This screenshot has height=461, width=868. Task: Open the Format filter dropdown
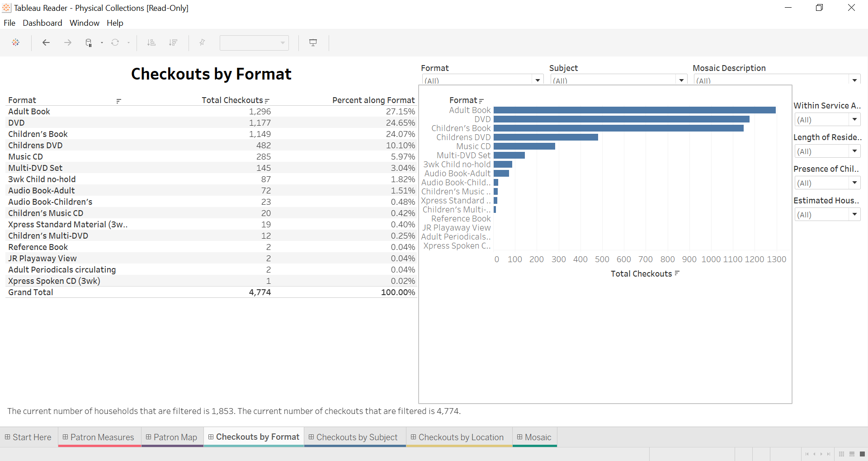[538, 80]
